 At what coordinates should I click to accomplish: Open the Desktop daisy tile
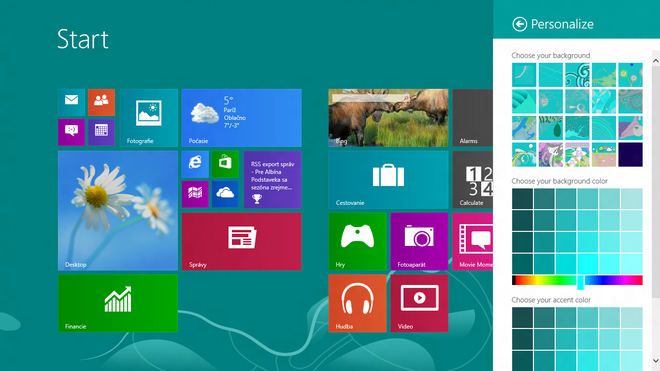pyautogui.click(x=118, y=211)
